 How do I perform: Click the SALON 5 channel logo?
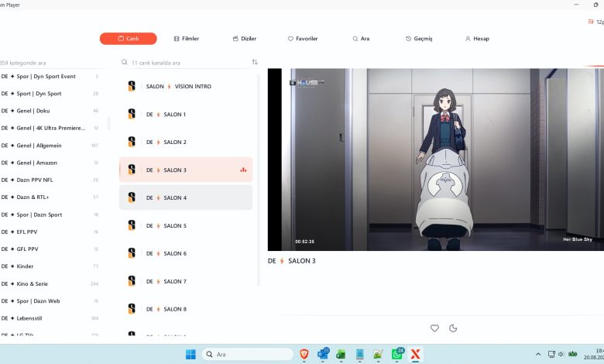(132, 225)
